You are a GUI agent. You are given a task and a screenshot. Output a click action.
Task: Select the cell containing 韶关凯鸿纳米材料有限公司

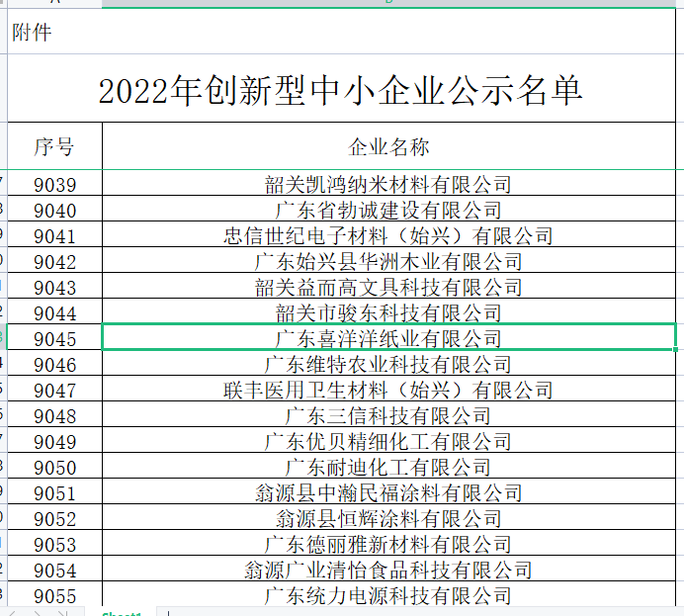coord(388,184)
